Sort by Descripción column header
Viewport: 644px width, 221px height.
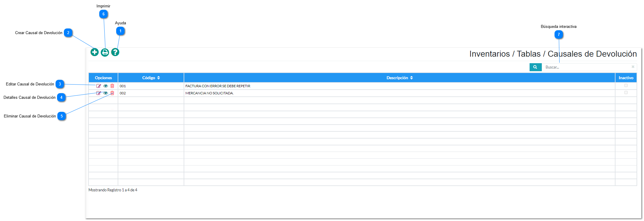tap(399, 78)
